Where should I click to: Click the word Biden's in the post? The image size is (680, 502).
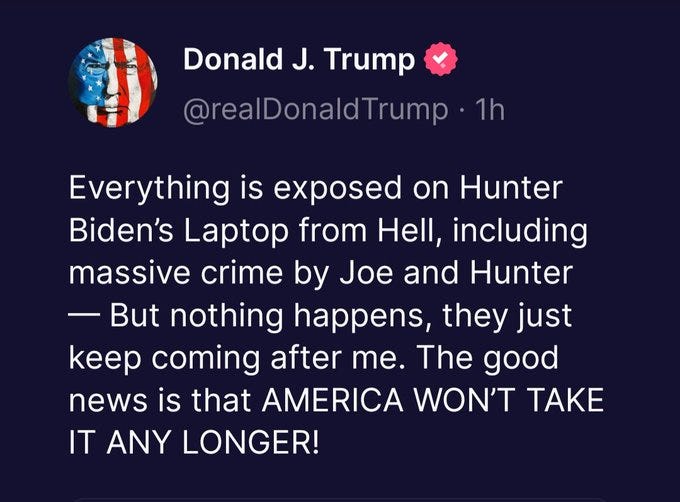point(121,231)
